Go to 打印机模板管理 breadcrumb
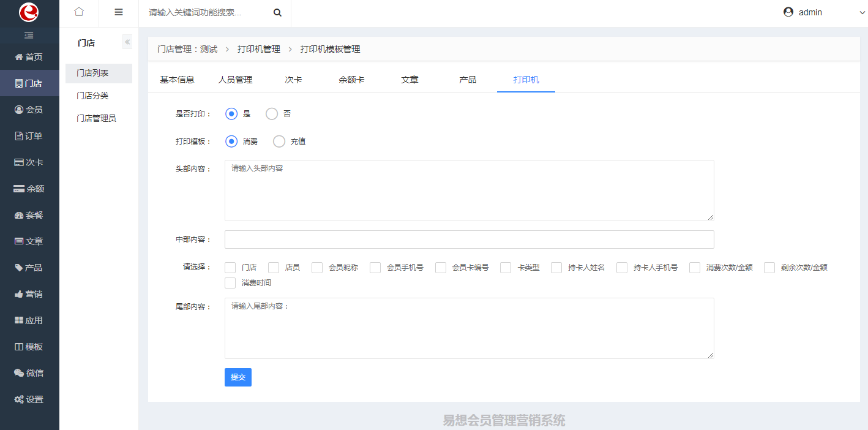Image resolution: width=868 pixels, height=430 pixels. coord(330,49)
